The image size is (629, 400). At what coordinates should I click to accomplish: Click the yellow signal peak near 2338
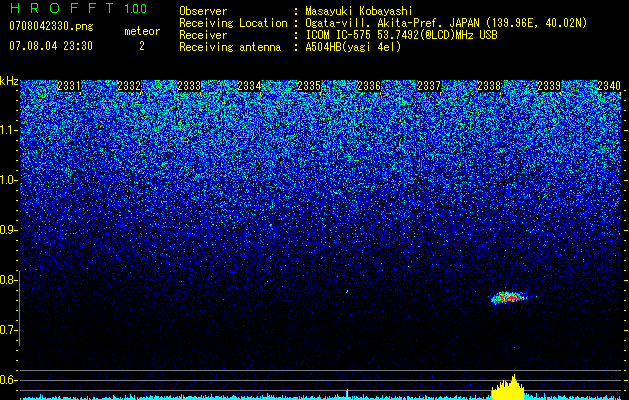click(508, 388)
